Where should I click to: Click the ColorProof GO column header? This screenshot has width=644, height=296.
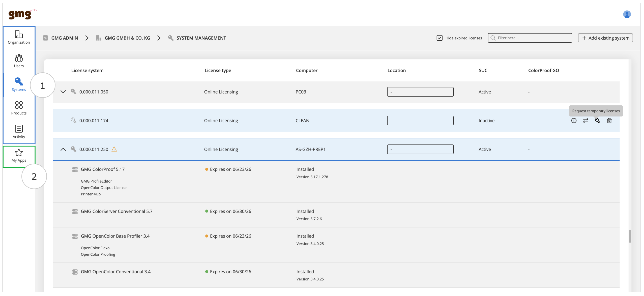543,71
